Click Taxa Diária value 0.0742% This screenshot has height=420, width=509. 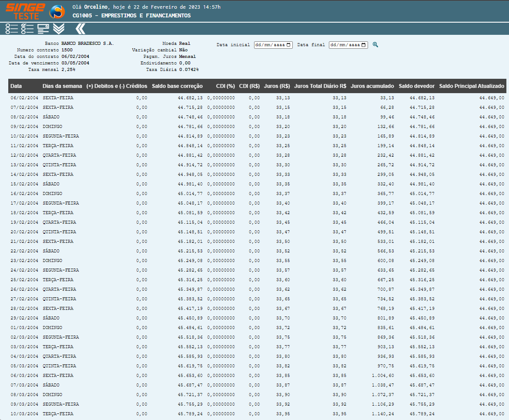189,70
